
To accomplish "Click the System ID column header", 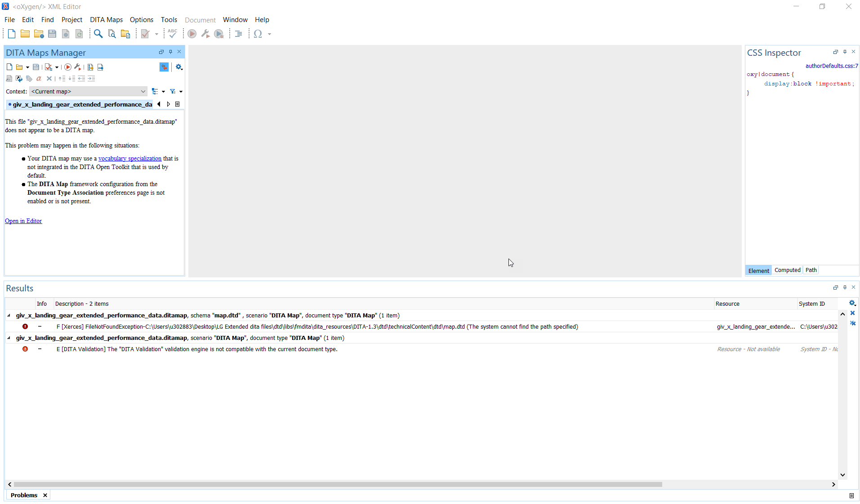I will click(x=817, y=304).
